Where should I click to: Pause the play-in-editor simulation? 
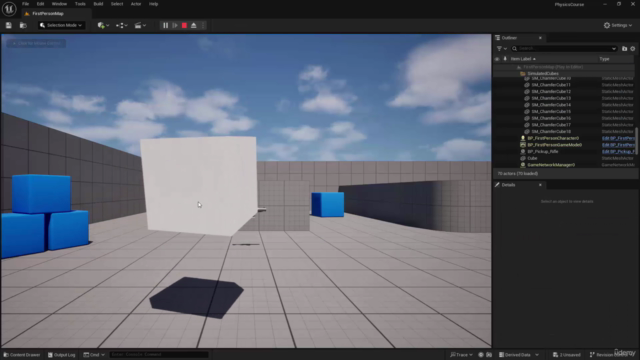165,25
